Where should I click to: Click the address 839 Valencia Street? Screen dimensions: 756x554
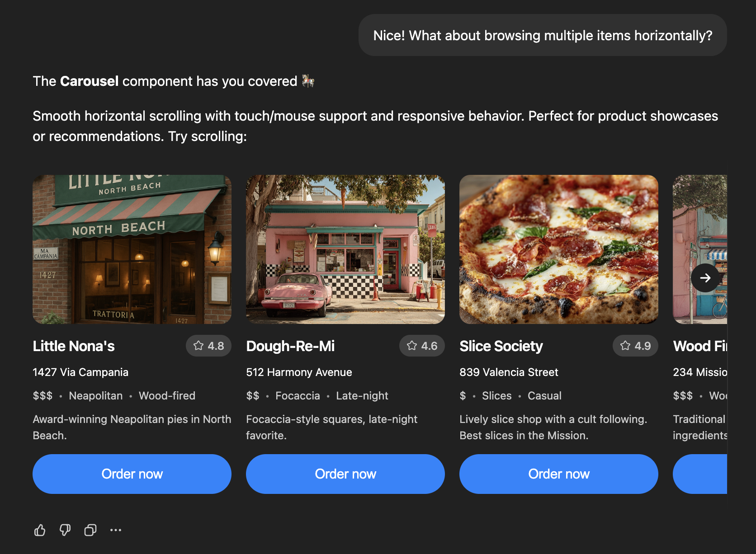point(509,372)
